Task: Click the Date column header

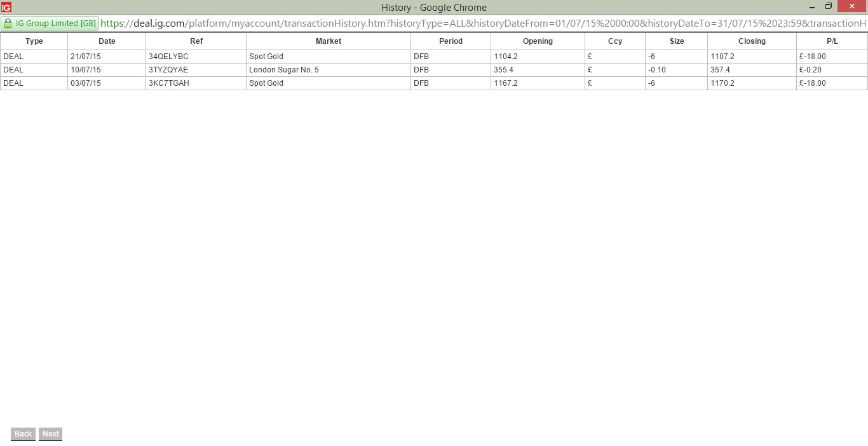Action: tap(107, 41)
